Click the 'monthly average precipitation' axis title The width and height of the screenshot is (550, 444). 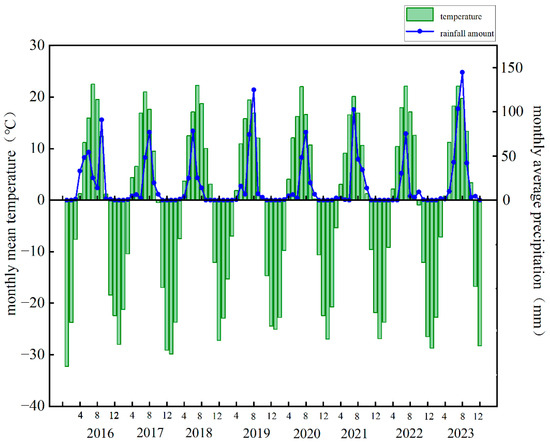(x=538, y=220)
